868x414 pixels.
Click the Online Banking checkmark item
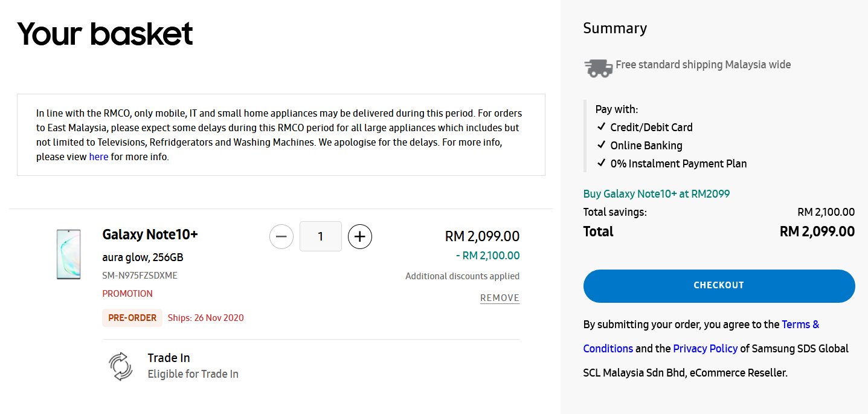click(640, 146)
